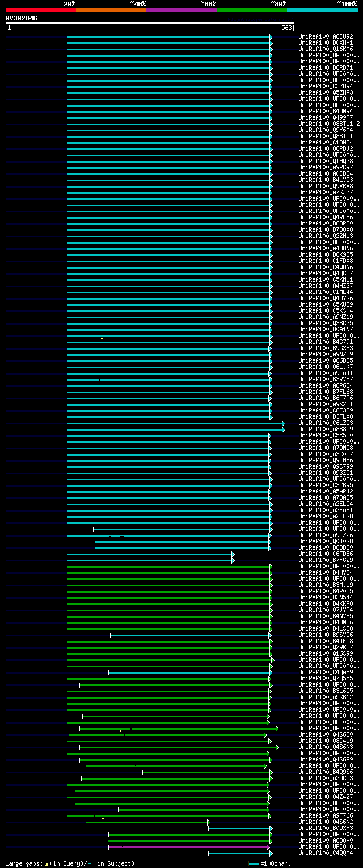
Task: Select hit label UniRef100_B8BRB0
Action: pyautogui.click(x=326, y=223)
